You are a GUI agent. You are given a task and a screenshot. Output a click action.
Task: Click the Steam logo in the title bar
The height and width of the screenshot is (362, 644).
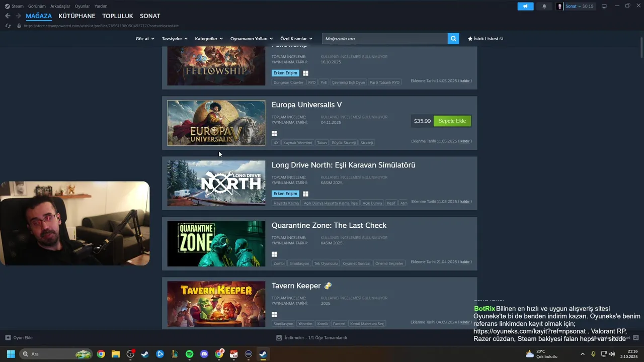click(x=7, y=6)
